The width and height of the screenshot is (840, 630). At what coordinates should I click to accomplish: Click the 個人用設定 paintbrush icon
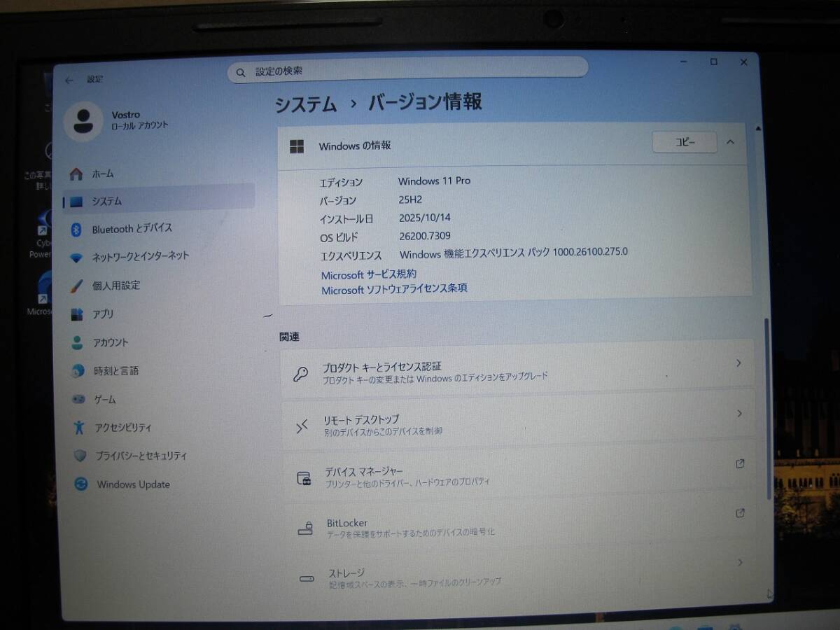(77, 286)
